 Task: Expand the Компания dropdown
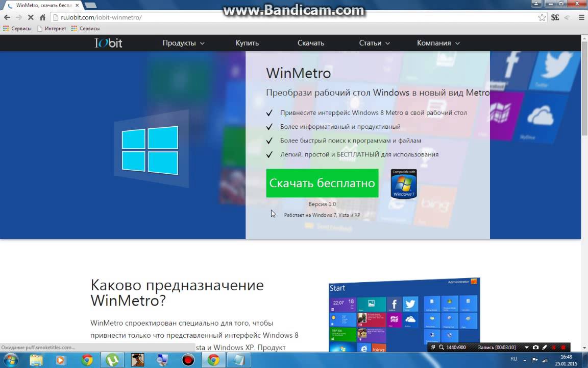coord(438,43)
